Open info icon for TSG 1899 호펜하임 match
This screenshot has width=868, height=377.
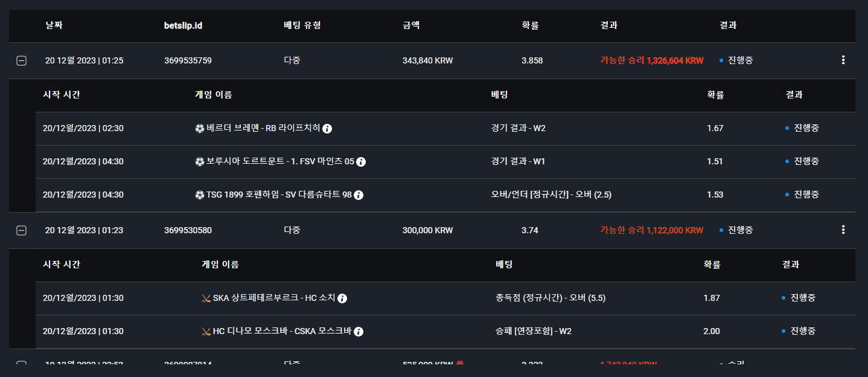click(359, 195)
